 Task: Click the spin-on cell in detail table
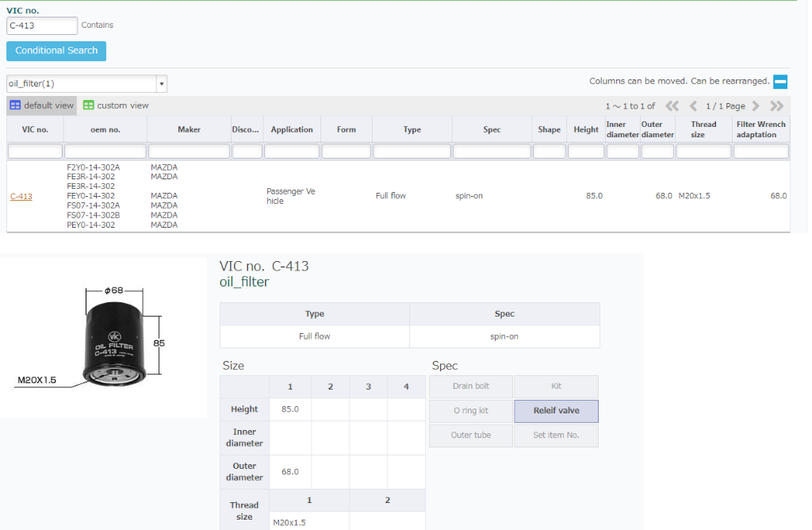[x=504, y=336]
